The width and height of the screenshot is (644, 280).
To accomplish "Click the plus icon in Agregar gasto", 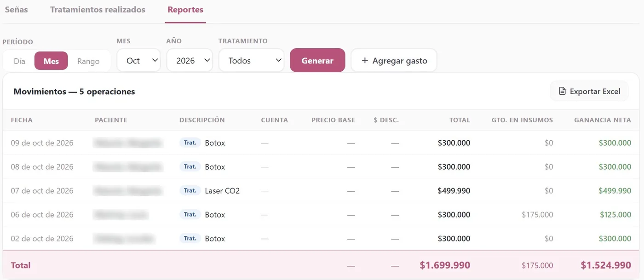I will [x=365, y=60].
